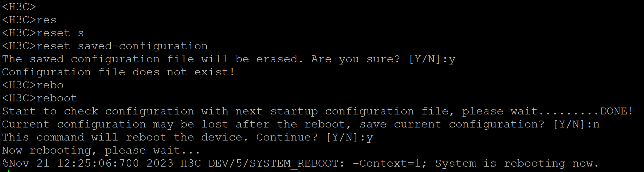
Task: Click the empty "<H3C>" prompt on the first line
Action: click(19, 7)
